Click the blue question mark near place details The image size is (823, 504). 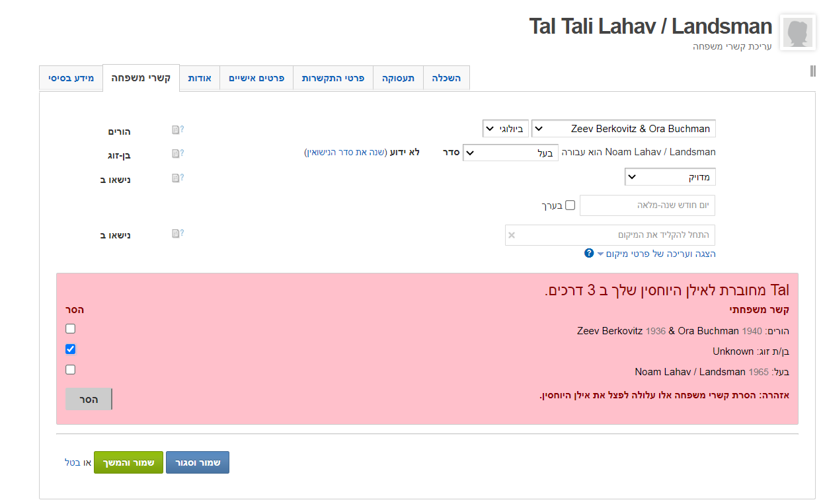pos(589,254)
